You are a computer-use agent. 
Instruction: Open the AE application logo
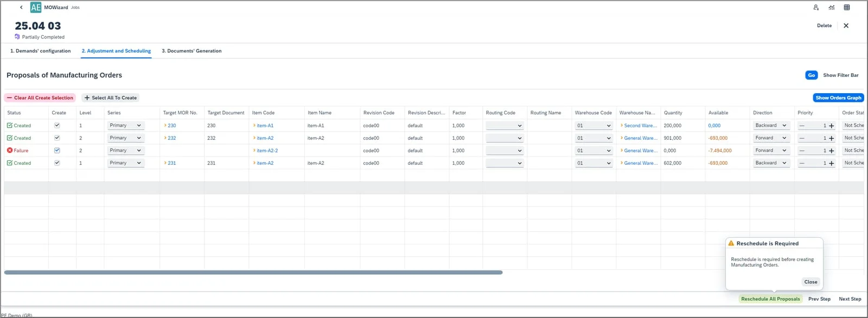click(36, 8)
